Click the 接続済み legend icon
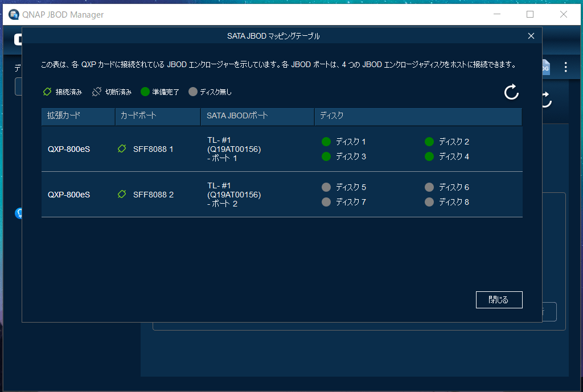The image size is (583, 392). click(x=47, y=92)
